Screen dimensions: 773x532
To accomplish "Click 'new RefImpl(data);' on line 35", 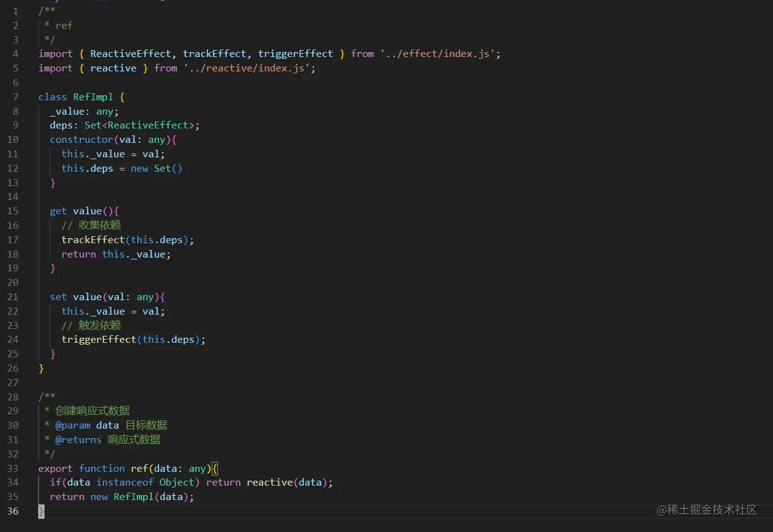I will (x=142, y=497).
